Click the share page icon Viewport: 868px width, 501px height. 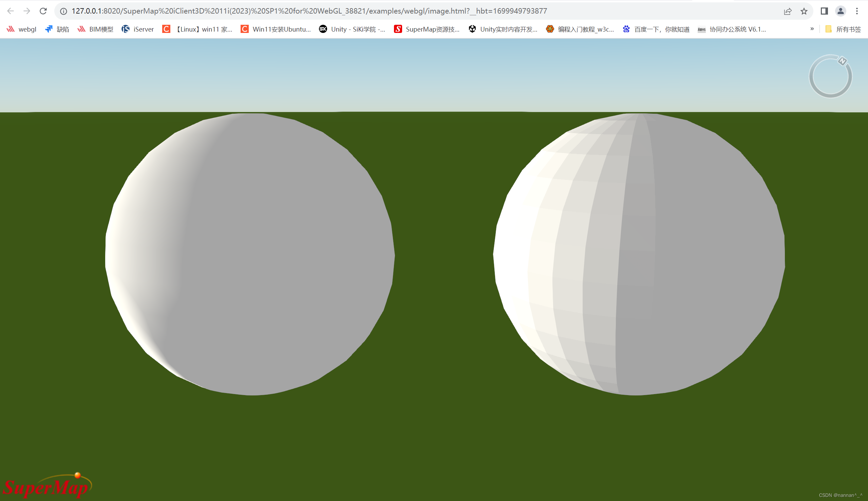tap(788, 11)
